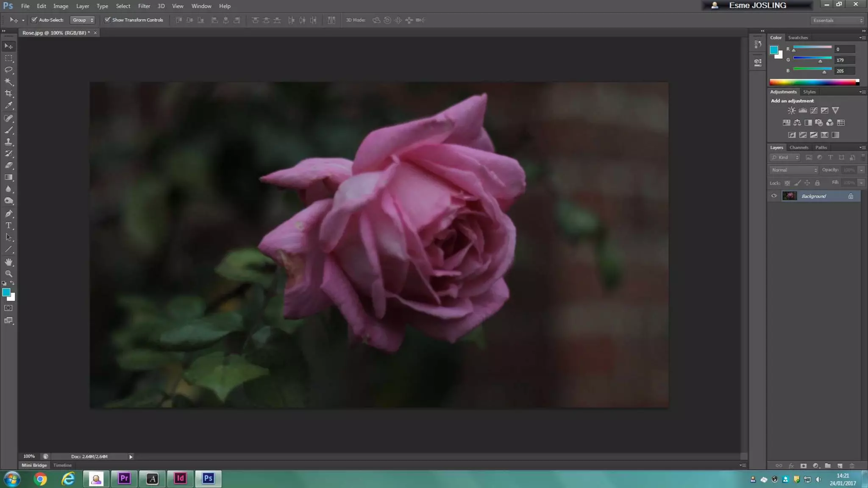This screenshot has height=488, width=868.
Task: Select the Horizontal Type tool
Action: point(8,225)
